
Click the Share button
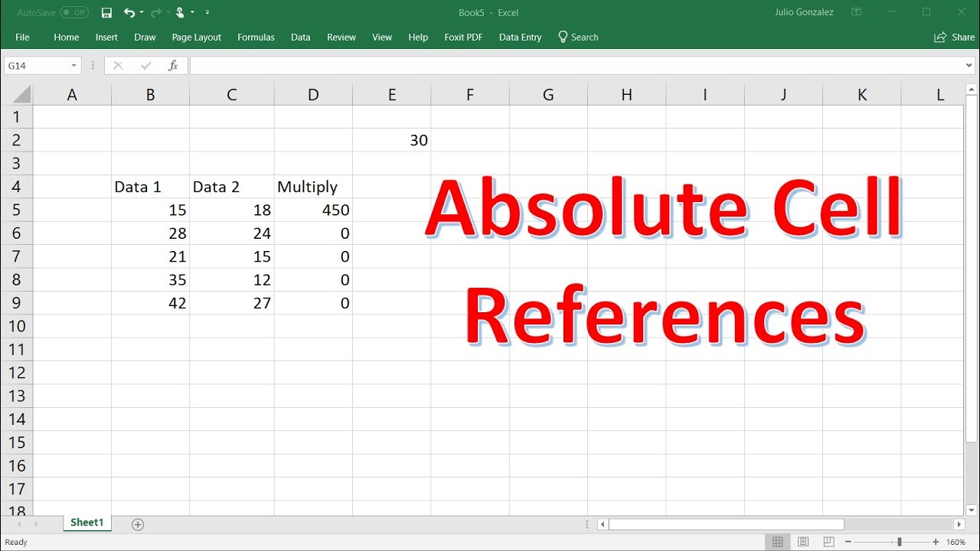(953, 37)
